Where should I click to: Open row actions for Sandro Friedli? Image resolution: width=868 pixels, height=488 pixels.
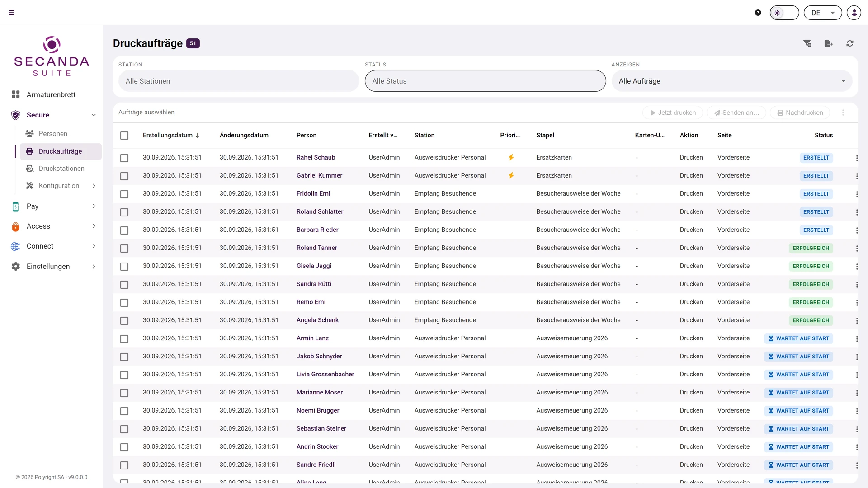pyautogui.click(x=857, y=465)
